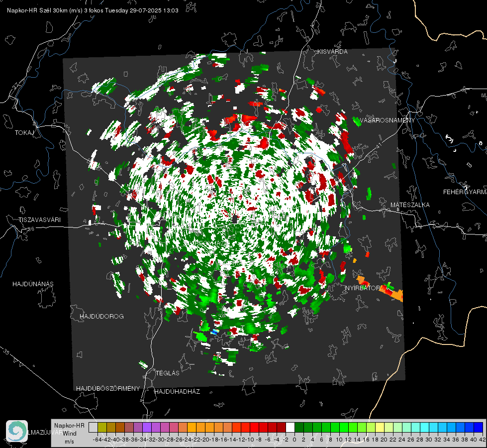Click the road number '35' marker at lower left
The width and height of the screenshot is (487, 448).
[7, 352]
